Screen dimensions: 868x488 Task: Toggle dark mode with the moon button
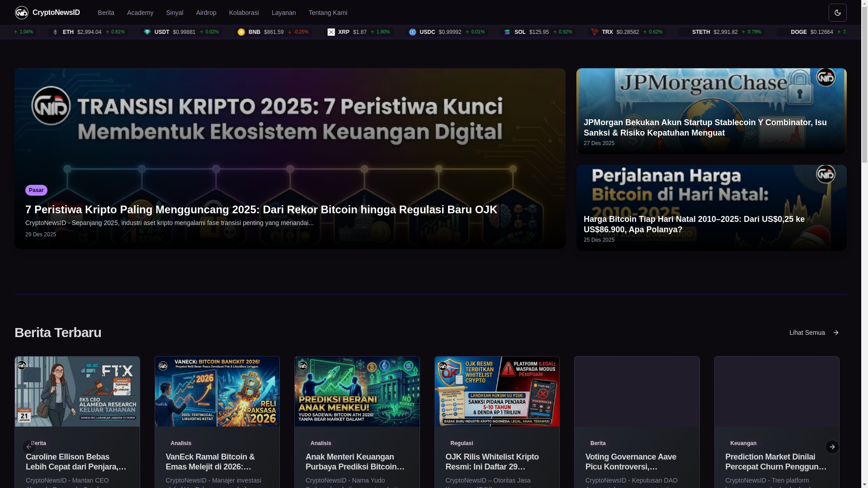tap(837, 13)
